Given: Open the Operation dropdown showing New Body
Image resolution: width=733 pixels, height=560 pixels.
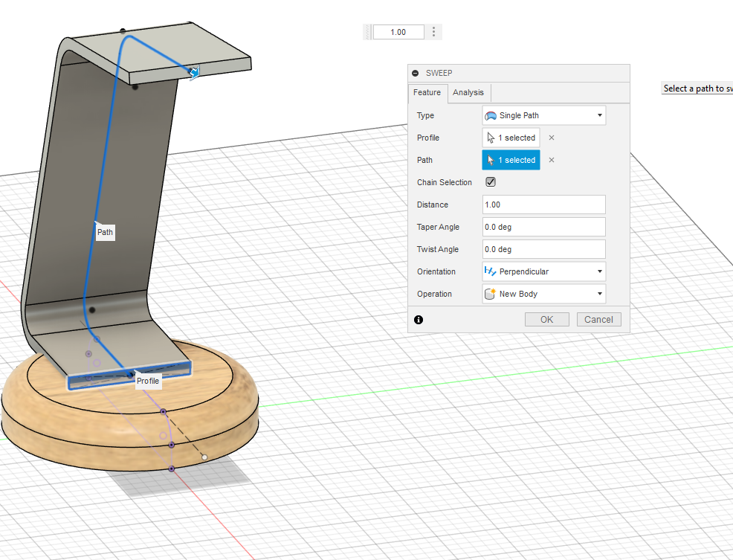Looking at the screenshot, I should pos(543,294).
